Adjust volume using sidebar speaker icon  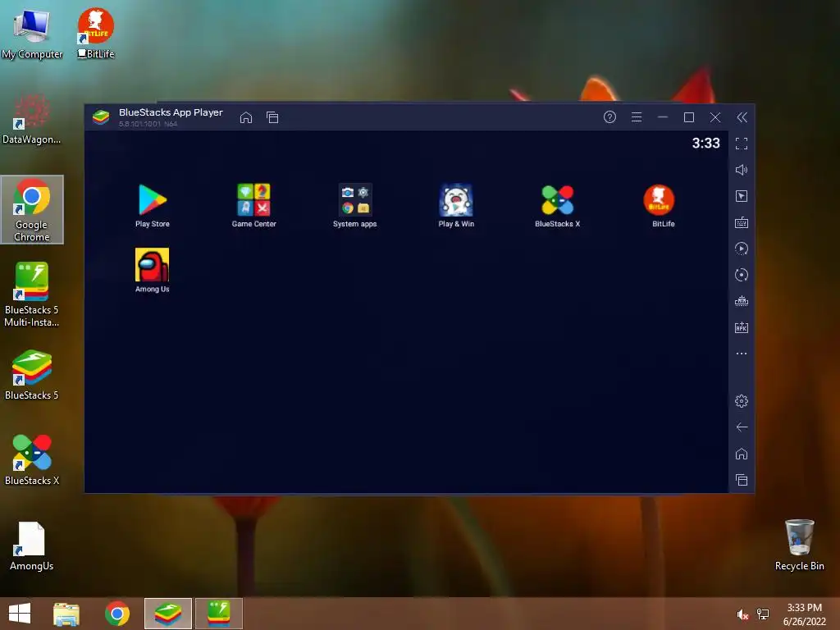coord(742,170)
